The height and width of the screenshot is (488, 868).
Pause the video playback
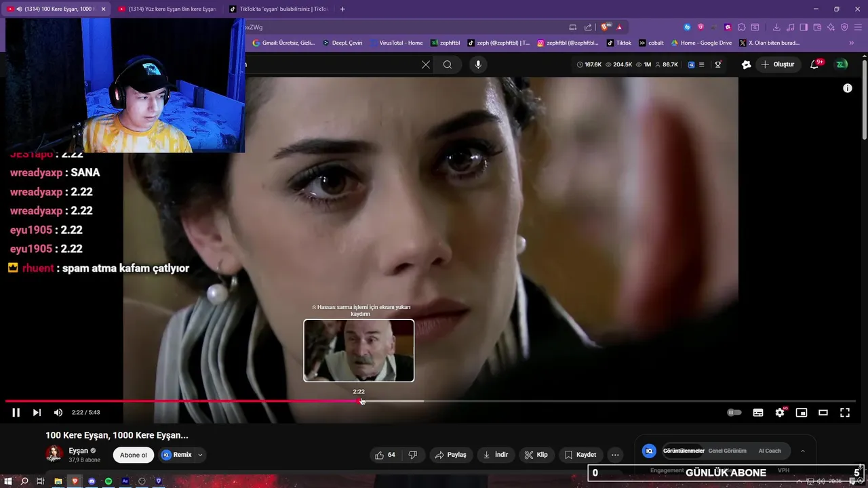coord(16,413)
